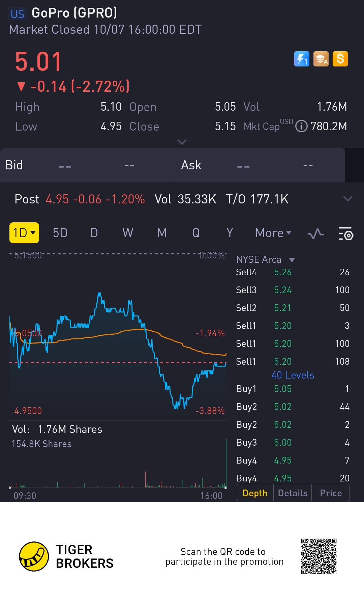Switch chart to the 5D period
This screenshot has width=364, height=611.
pos(60,233)
